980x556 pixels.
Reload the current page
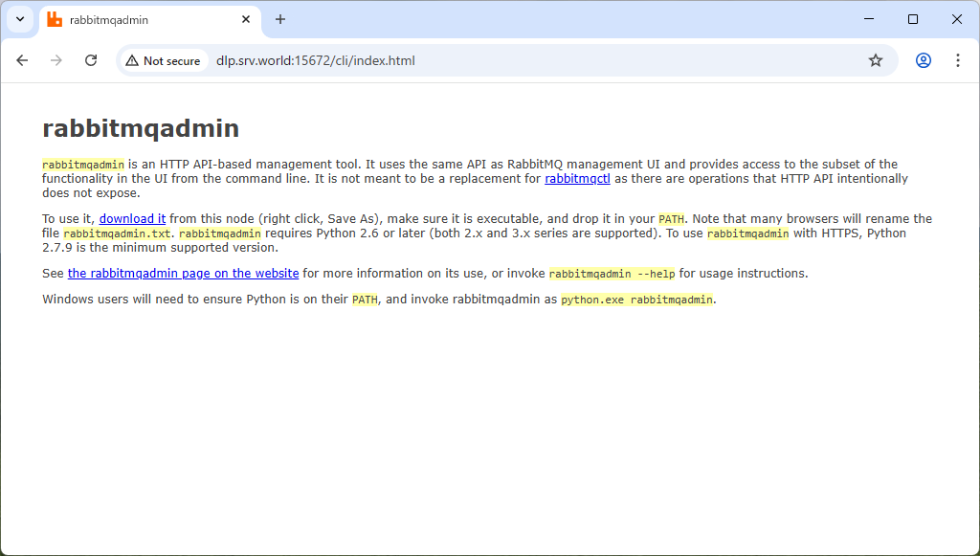tap(91, 60)
